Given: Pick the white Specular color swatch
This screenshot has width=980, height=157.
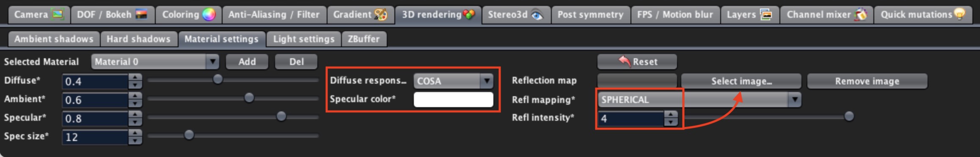Looking at the screenshot, I should tap(453, 100).
